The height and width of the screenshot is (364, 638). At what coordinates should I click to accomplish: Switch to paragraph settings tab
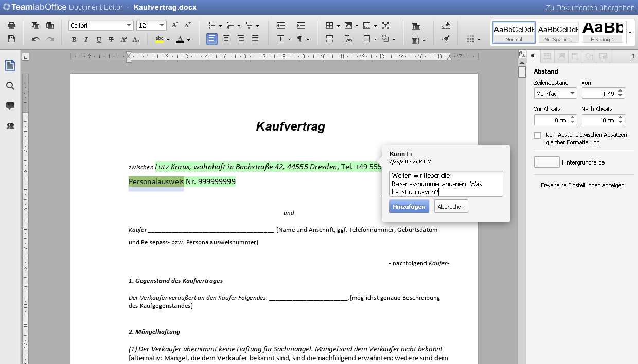tap(534, 57)
